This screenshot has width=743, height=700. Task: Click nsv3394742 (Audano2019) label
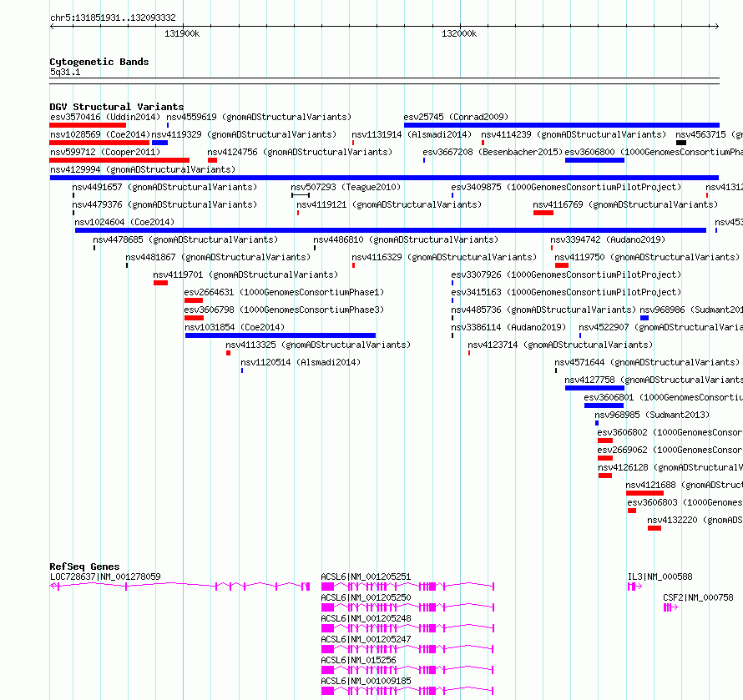pyautogui.click(x=608, y=239)
